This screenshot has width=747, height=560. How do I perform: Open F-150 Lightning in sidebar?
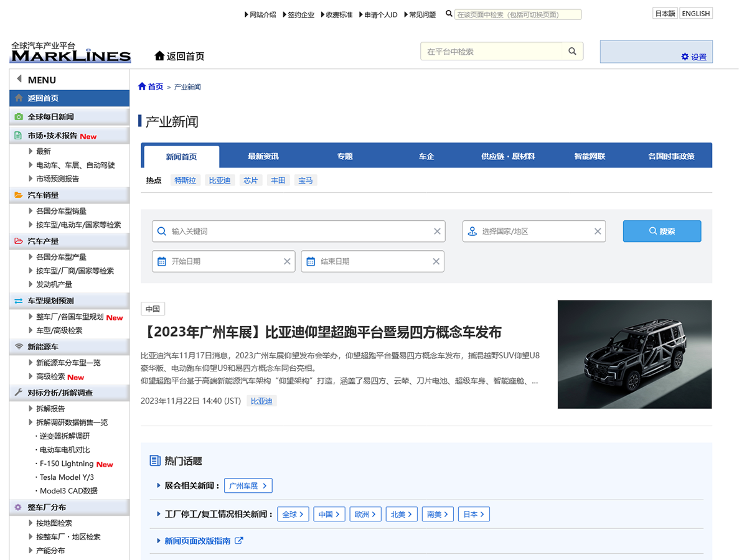[67, 464]
